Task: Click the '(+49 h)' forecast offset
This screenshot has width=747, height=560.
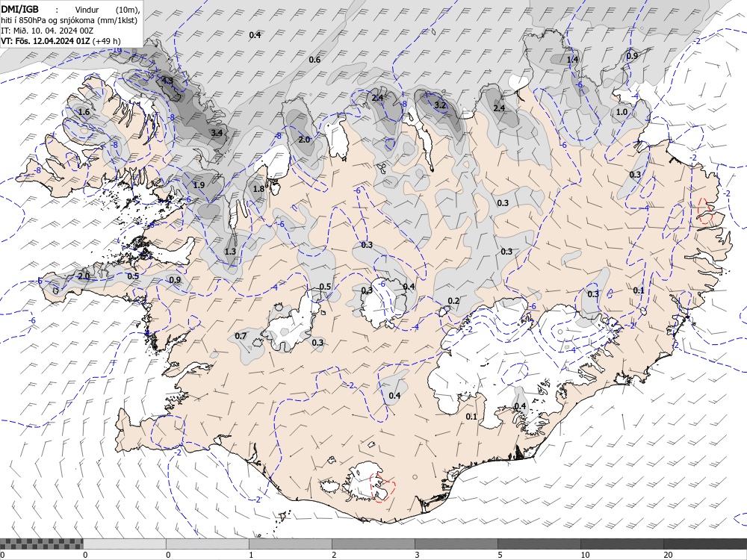Action: [x=107, y=41]
